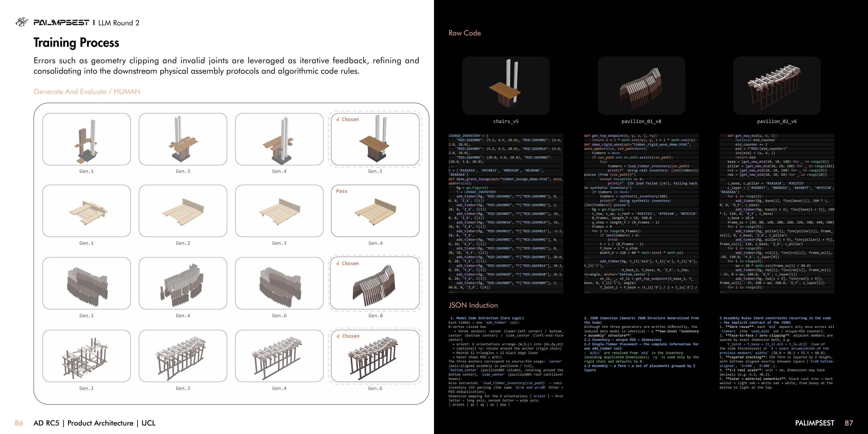
Task: Click '3 Assembly Rules' section heading
Action: tap(775, 320)
